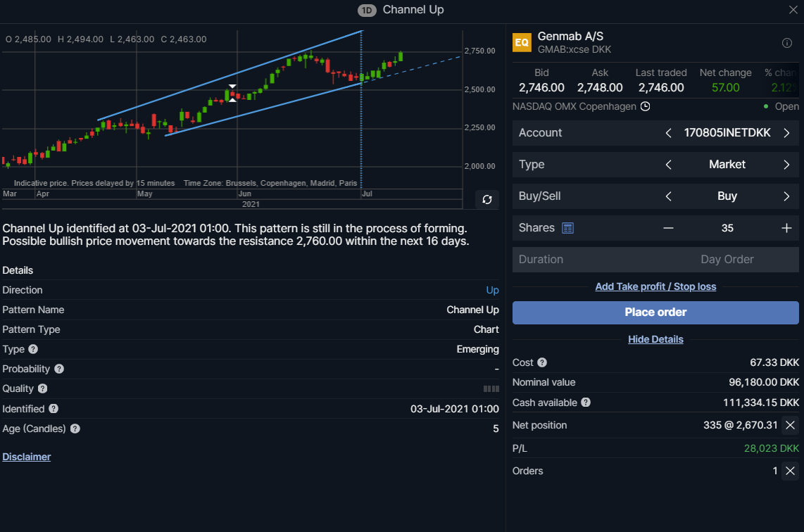Change order Type to previous option
This screenshot has width=804, height=532.
[668, 165]
